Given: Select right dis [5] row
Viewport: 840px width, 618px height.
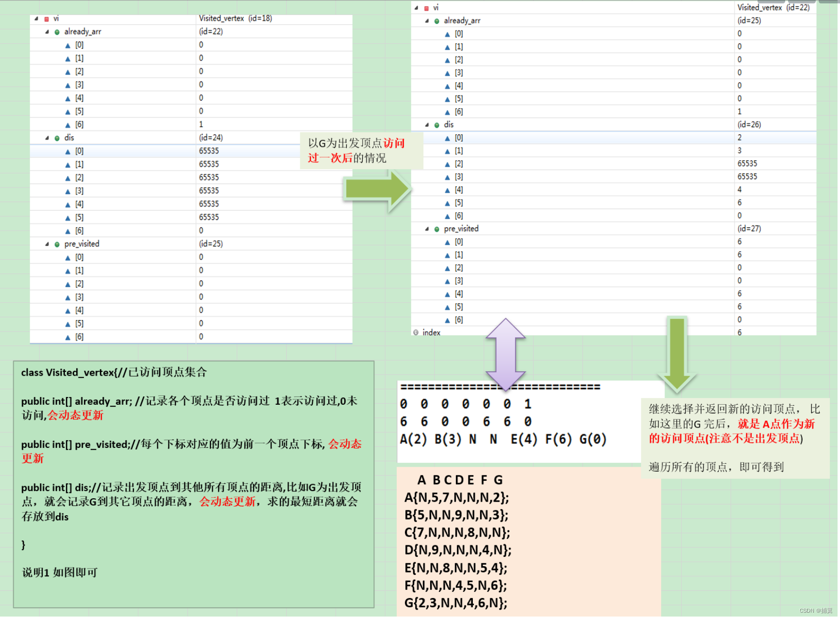Looking at the screenshot, I should click(x=614, y=203).
